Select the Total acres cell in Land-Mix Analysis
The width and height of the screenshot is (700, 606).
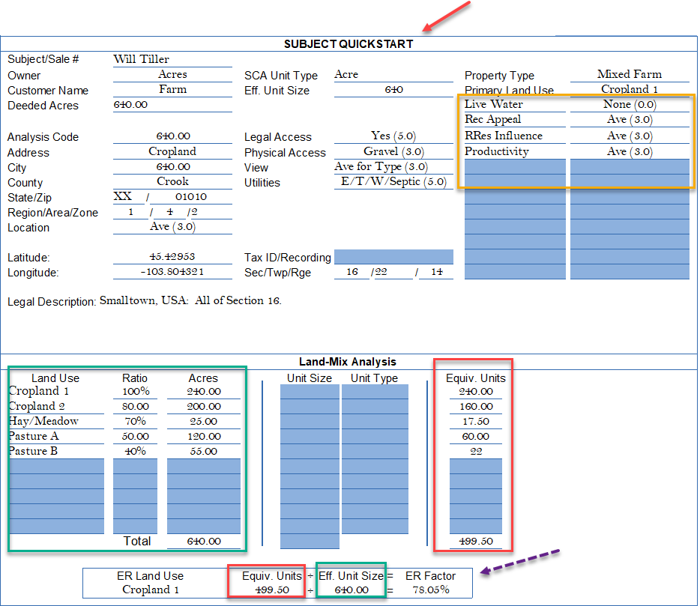[x=203, y=542]
